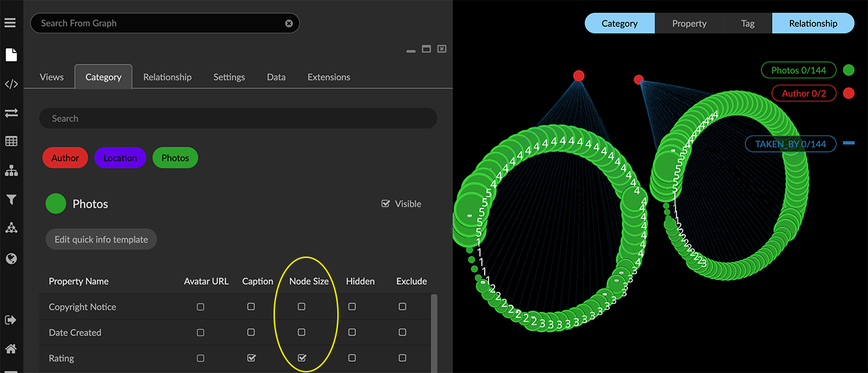The image size is (868, 373).
Task: Open the Extensions tab
Action: pos(329,77)
